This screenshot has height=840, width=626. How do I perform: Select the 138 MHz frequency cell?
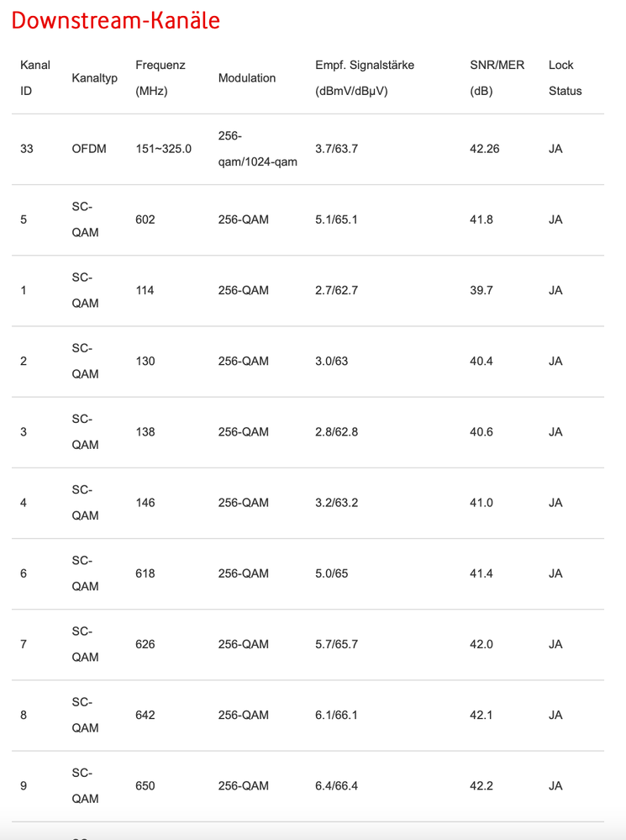[x=145, y=432]
